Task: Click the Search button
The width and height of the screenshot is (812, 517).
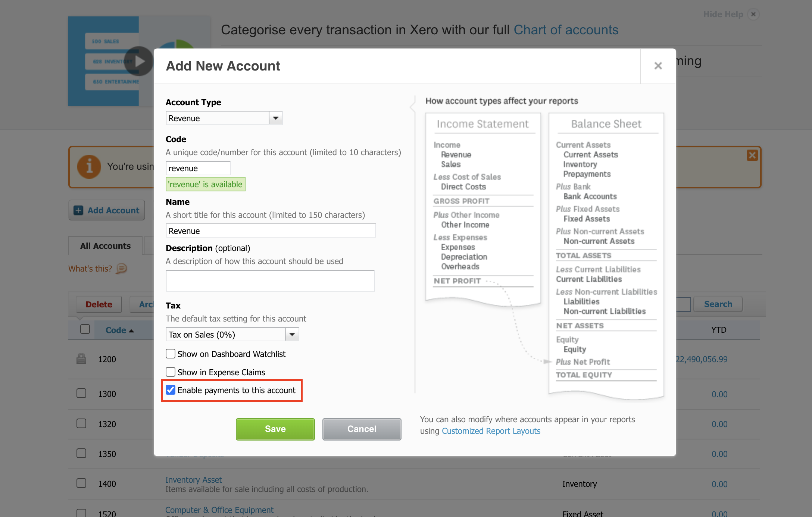Action: click(x=718, y=304)
